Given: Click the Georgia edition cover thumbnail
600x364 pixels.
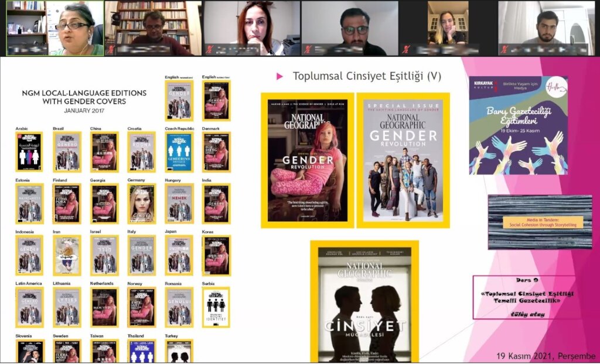Looking at the screenshot, I should click(x=104, y=204).
